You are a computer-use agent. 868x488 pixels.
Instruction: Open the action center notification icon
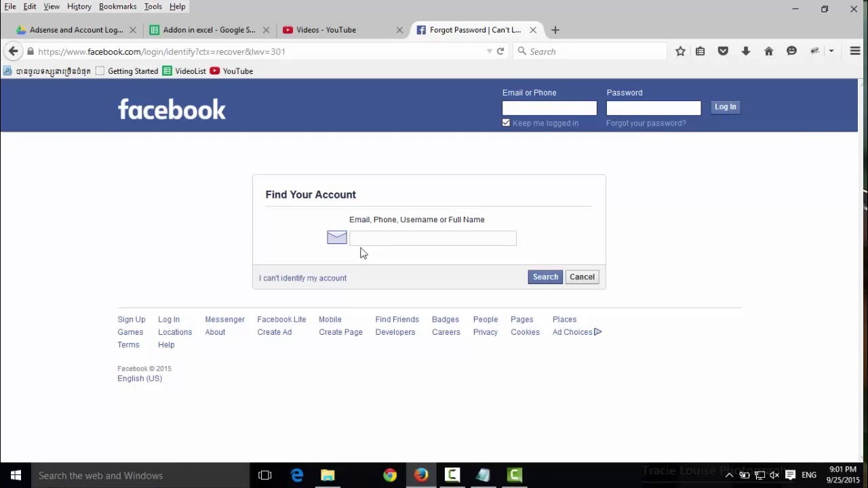[x=790, y=475]
